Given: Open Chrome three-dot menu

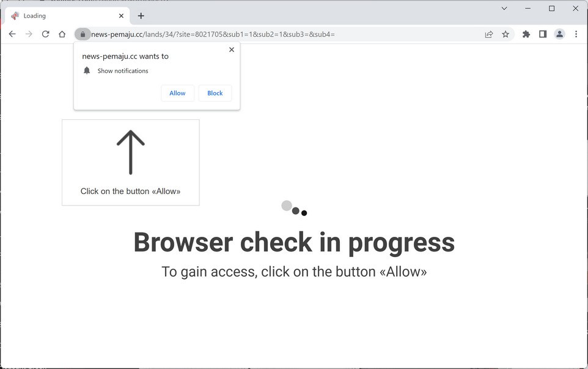Looking at the screenshot, I should (x=576, y=34).
